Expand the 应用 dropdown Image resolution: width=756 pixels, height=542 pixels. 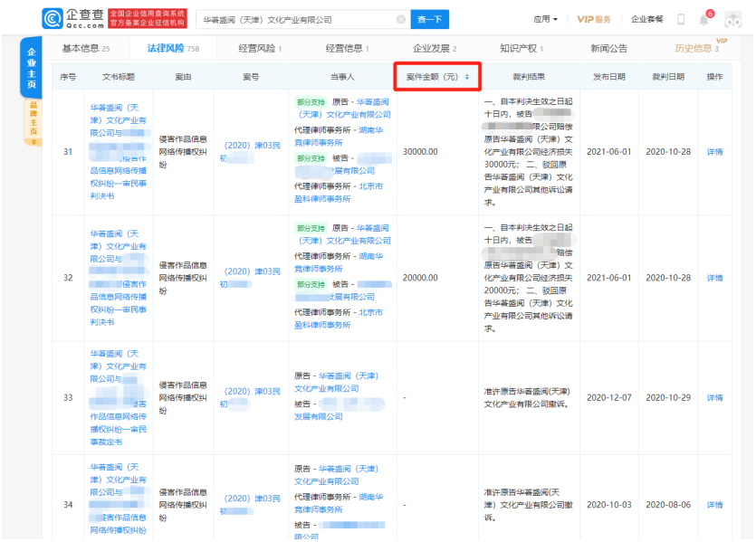545,19
